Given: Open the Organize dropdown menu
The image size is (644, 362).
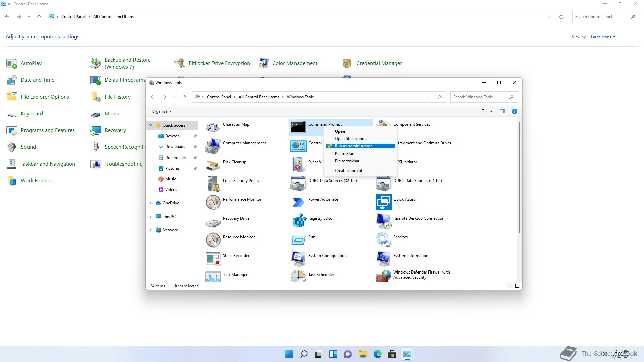Looking at the screenshot, I should 162,111.
